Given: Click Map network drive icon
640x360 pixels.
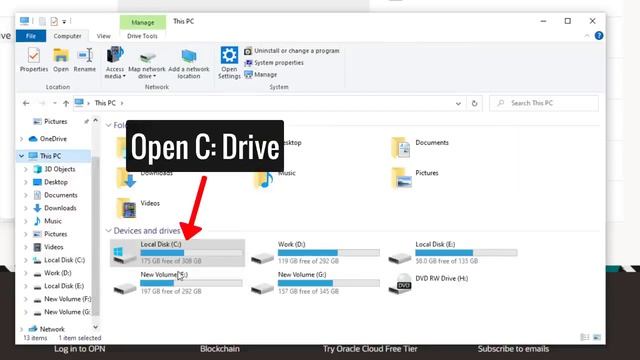Looking at the screenshot, I should click(x=147, y=62).
